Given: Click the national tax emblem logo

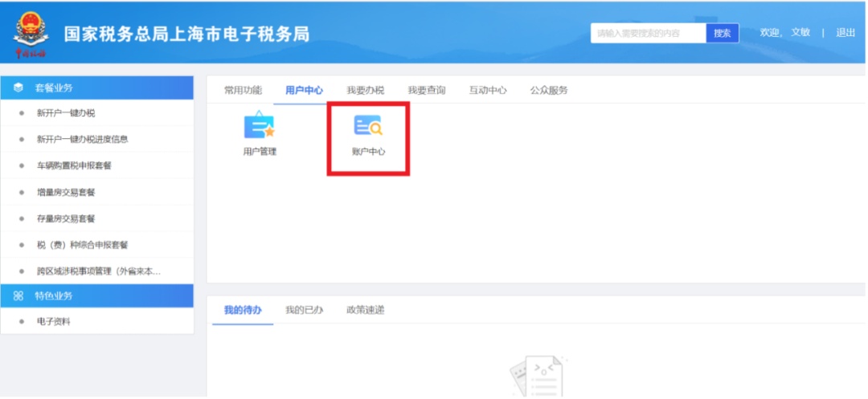Looking at the screenshot, I should (x=31, y=35).
